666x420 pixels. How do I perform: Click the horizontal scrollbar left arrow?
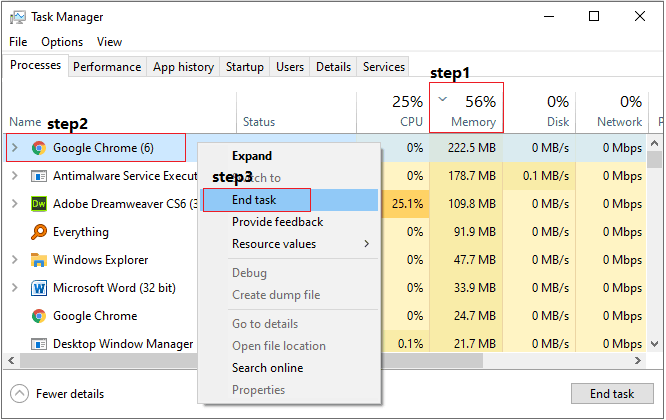[11, 361]
